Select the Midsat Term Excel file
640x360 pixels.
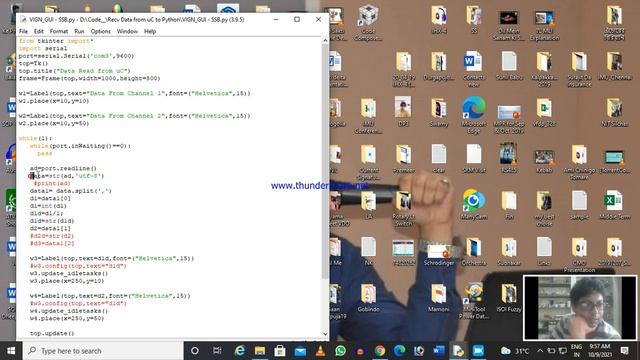pos(614,204)
